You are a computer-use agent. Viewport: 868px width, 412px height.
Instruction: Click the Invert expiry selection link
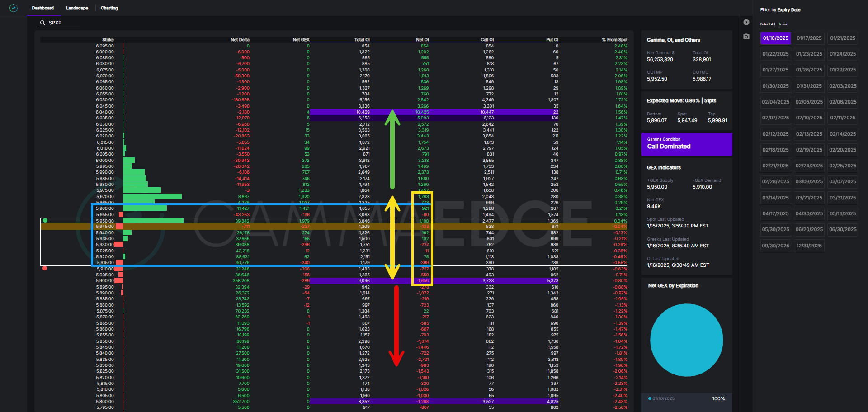(784, 24)
